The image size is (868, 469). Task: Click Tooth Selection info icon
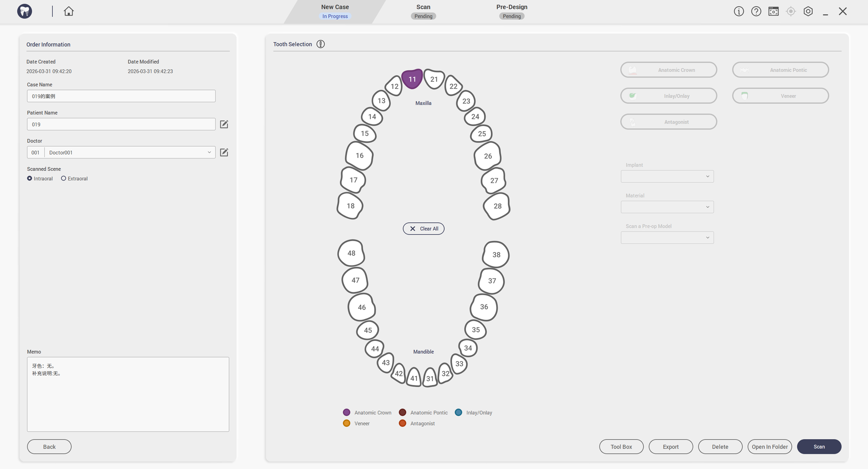[320, 44]
